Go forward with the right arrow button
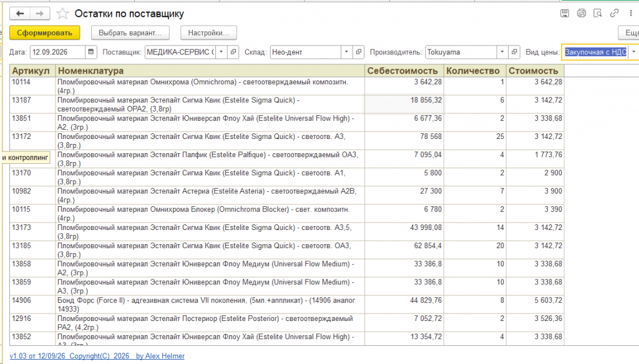 [x=39, y=14]
